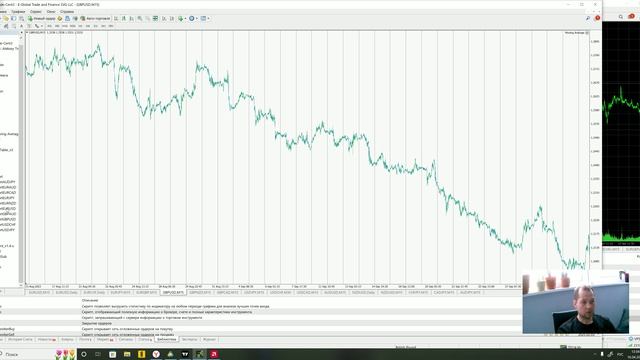This screenshot has width=640, height=360.
Task: Open Маркет toolbox tab
Action: (x=104, y=339)
